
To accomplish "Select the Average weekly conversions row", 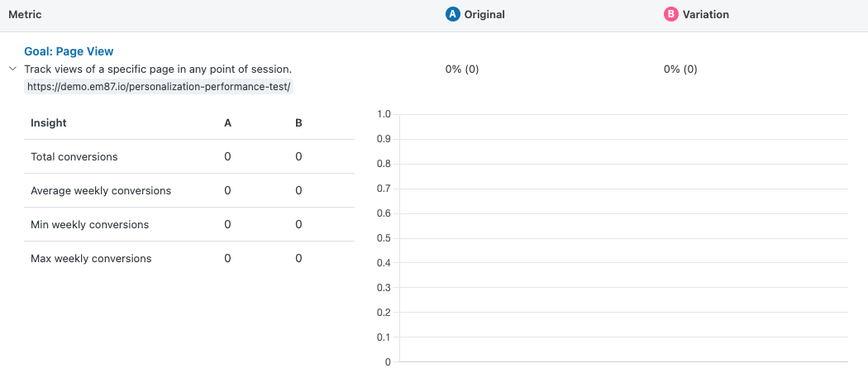I will pos(101,190).
